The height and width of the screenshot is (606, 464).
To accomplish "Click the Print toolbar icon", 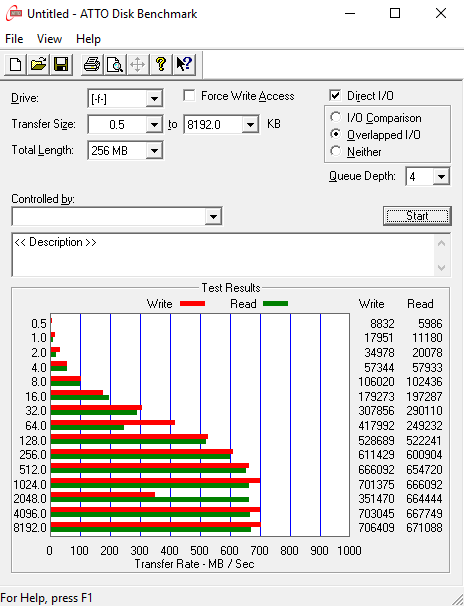I will [92, 64].
